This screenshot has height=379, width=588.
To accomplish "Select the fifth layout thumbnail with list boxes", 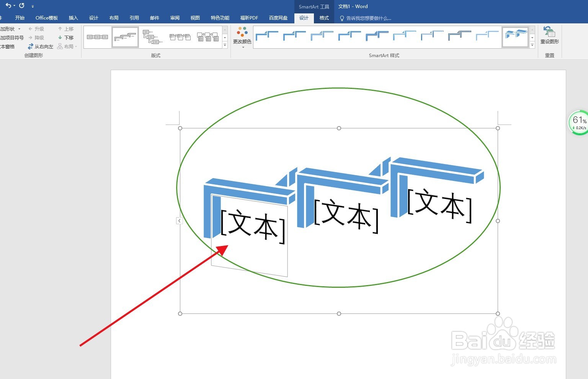I will [207, 37].
